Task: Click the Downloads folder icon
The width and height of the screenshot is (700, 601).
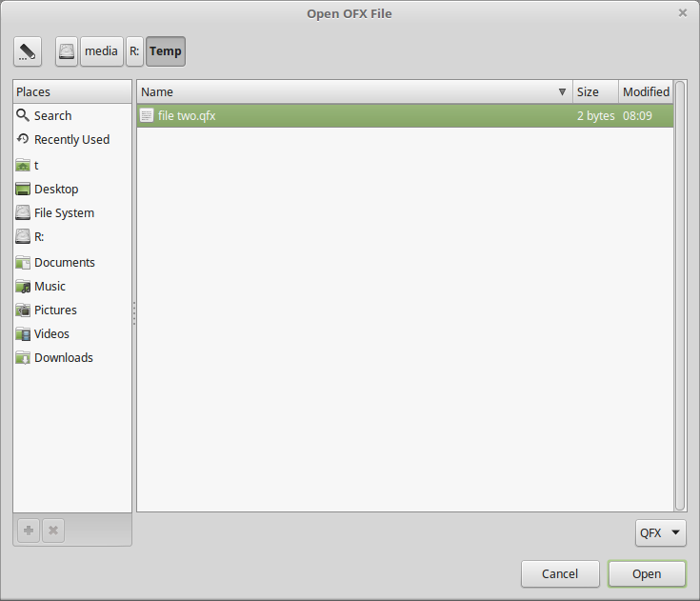Action: (23, 358)
